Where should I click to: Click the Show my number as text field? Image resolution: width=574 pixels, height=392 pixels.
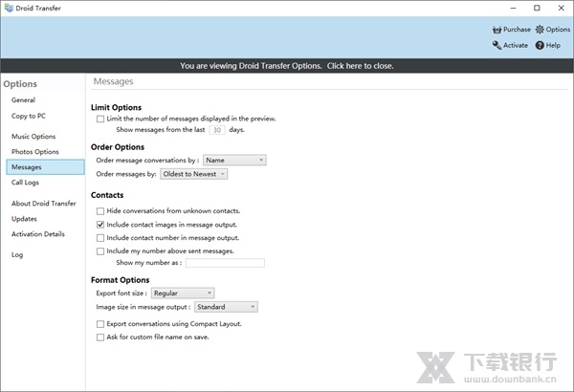[225, 263]
